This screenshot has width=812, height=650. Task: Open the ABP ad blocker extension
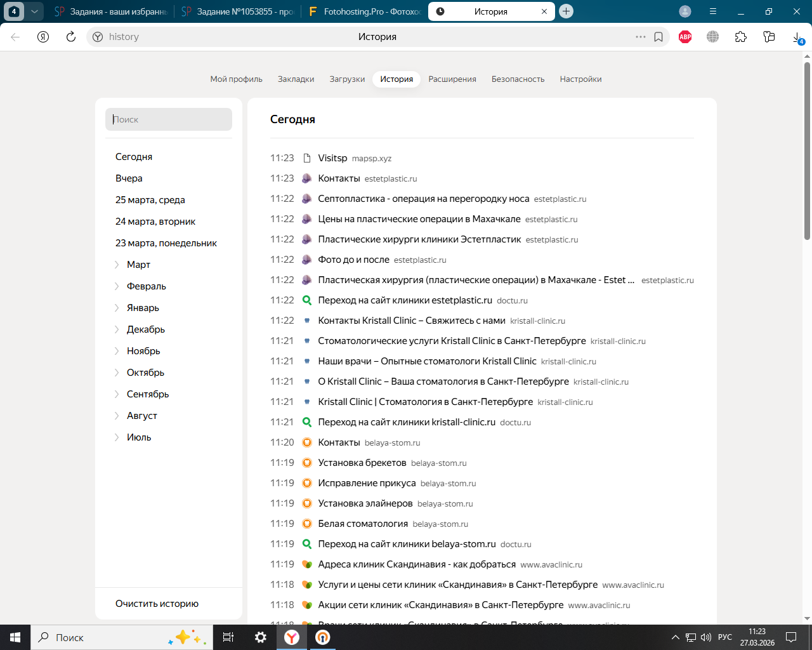point(685,37)
